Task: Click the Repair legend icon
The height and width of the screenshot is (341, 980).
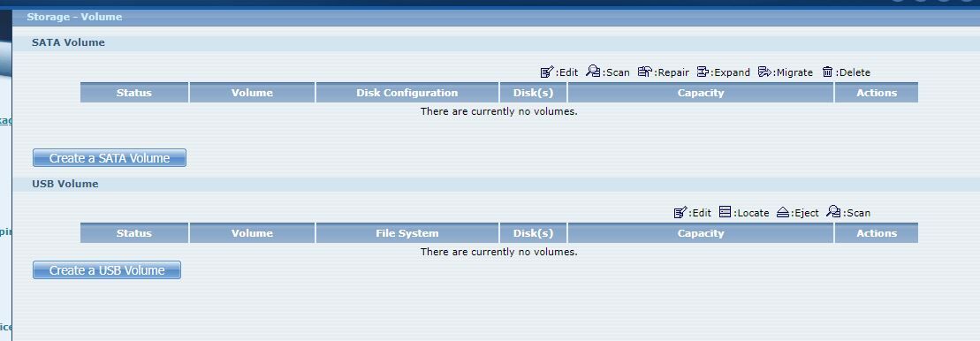Action: click(645, 72)
